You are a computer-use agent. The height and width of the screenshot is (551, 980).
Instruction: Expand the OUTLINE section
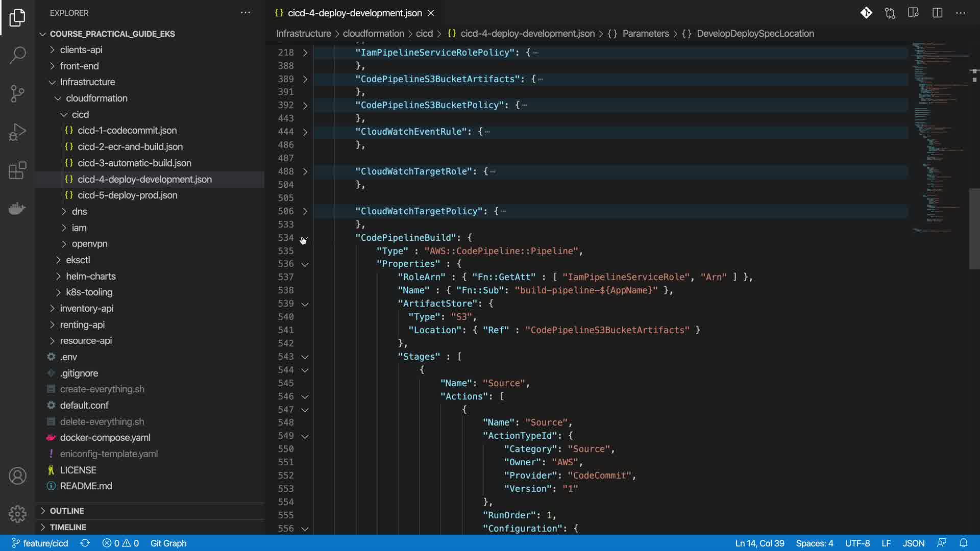pos(66,511)
